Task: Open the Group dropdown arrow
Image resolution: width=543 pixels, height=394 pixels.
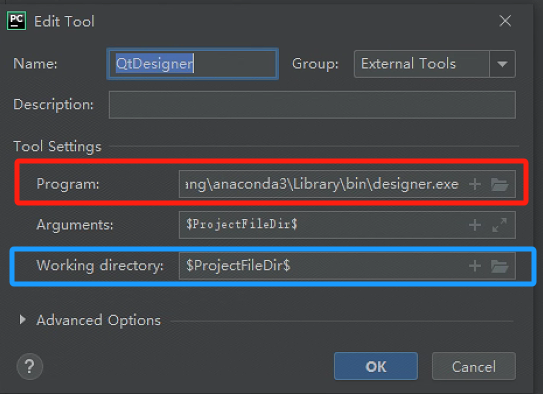Action: tap(502, 64)
